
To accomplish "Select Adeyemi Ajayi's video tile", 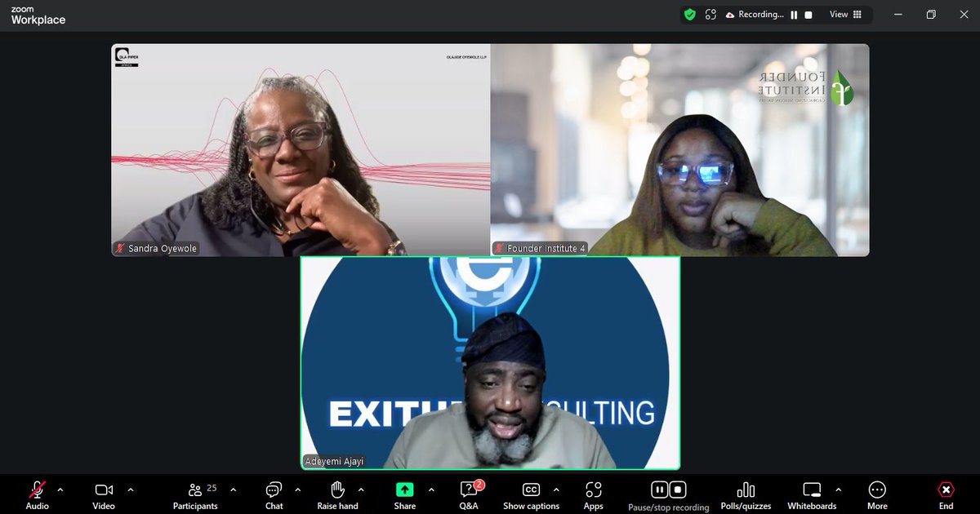I will tap(490, 363).
